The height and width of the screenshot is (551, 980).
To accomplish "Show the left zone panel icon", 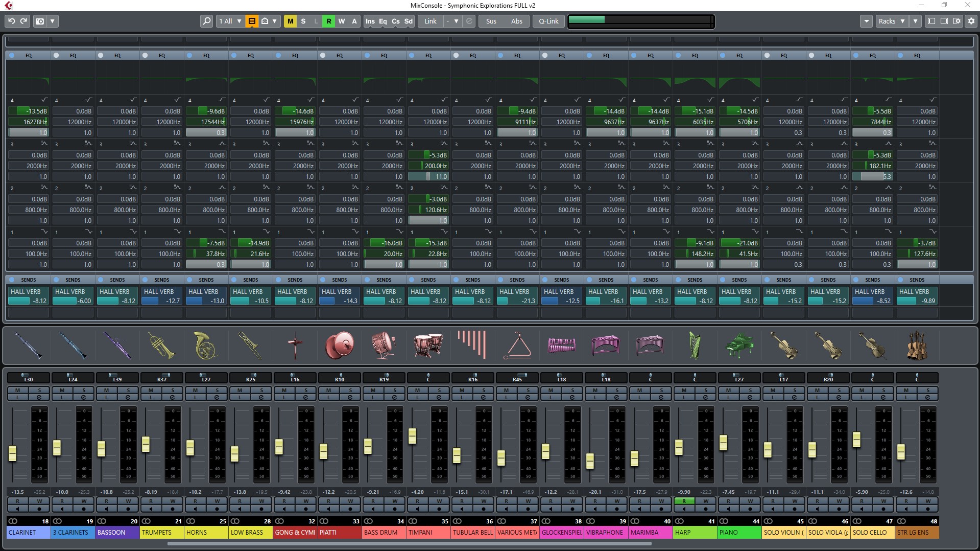I will (931, 21).
